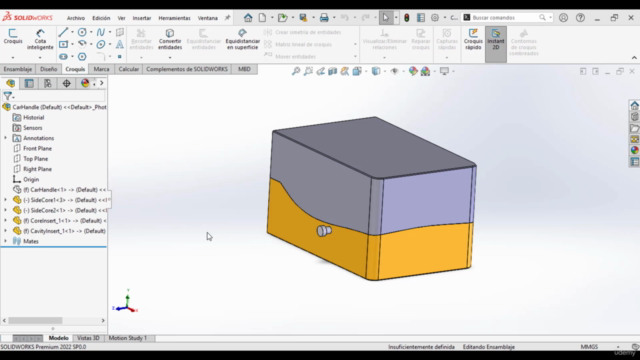Viewport: 640px width, 360px height.
Task: Open a file with the Open icon
Action: click(282, 18)
